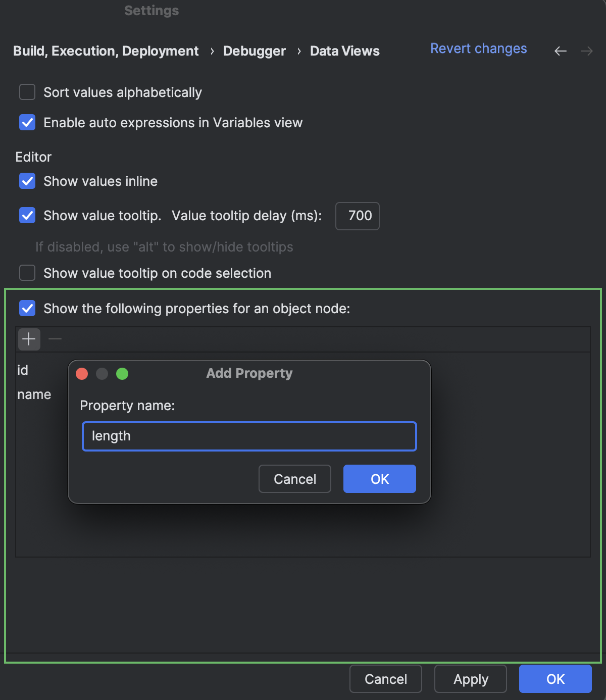Click the Revert changes link

click(x=478, y=48)
